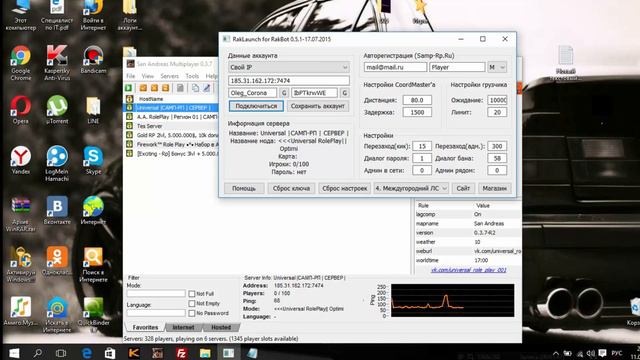Expand the Свой IP dropdown

pos(289,67)
